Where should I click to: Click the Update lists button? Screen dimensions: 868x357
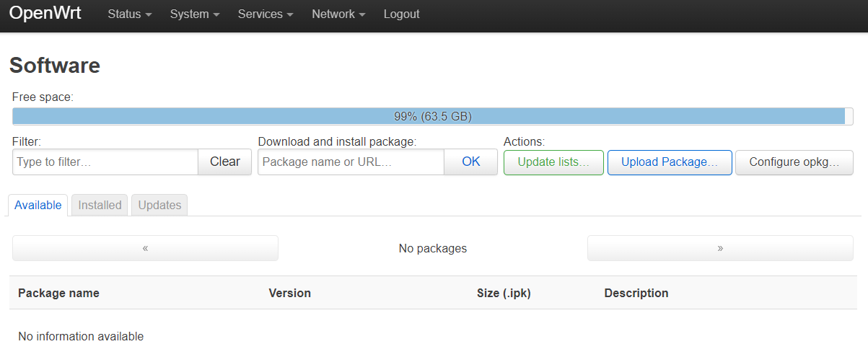[553, 162]
